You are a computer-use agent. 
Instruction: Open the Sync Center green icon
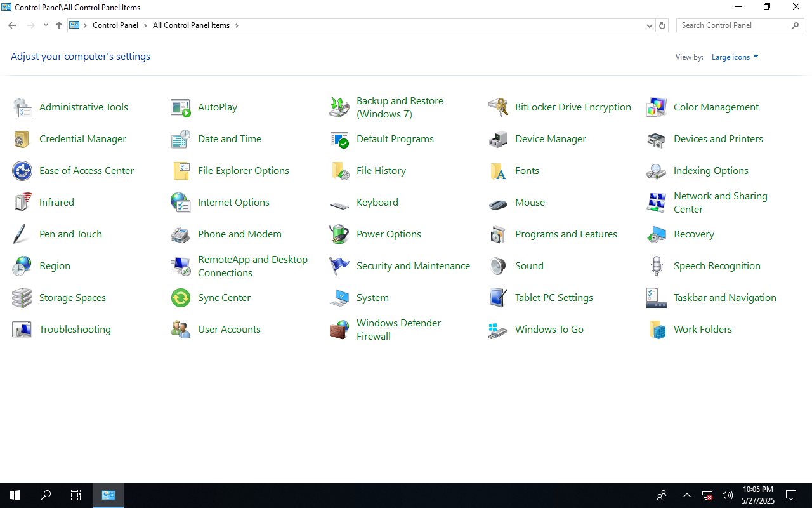181,298
